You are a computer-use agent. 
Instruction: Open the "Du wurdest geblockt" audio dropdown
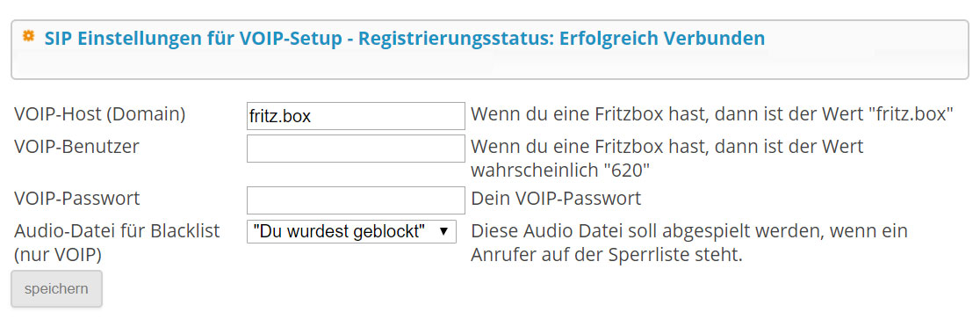(x=351, y=230)
